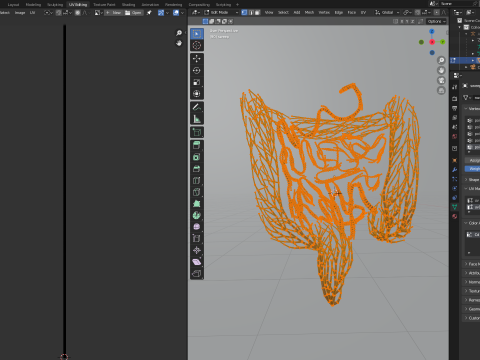Open the Modifiers properties tab (wrench)
The width and height of the screenshot is (480, 360).
pyautogui.click(x=455, y=170)
